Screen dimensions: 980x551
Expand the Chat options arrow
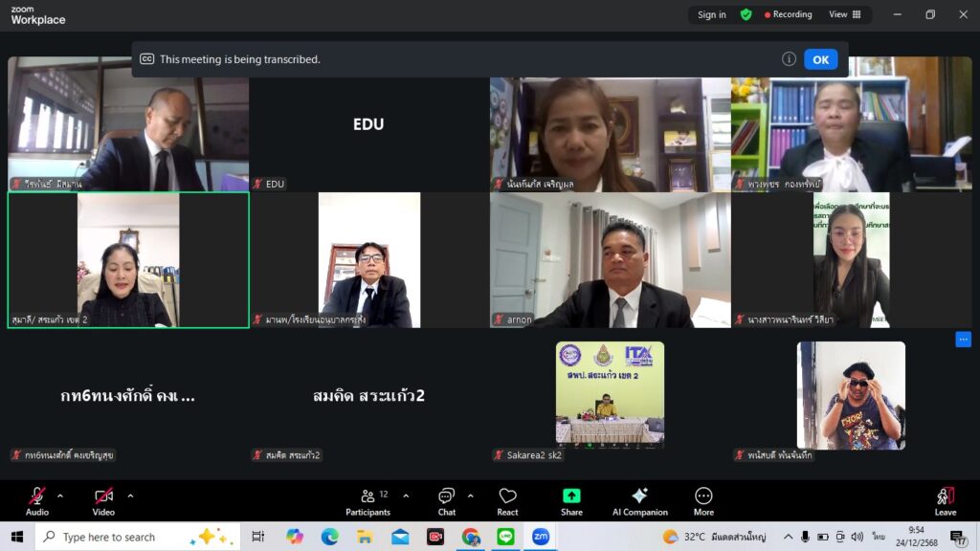pos(470,496)
